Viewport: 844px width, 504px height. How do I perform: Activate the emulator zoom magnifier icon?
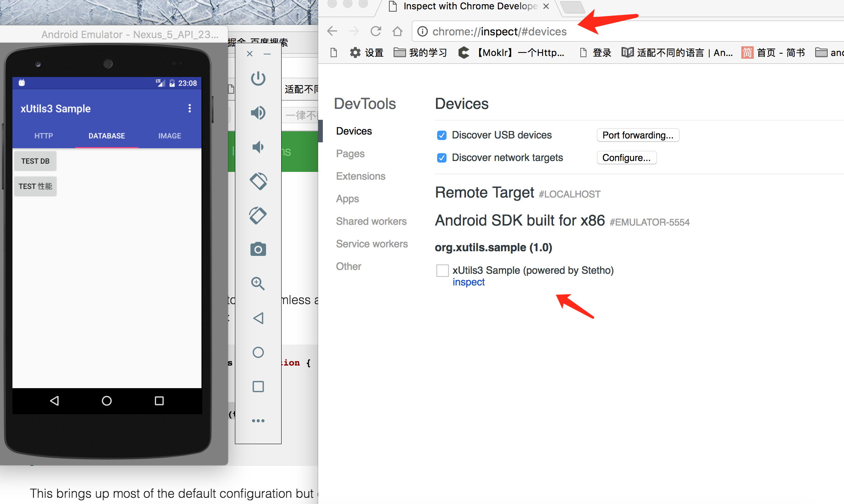pyautogui.click(x=258, y=283)
